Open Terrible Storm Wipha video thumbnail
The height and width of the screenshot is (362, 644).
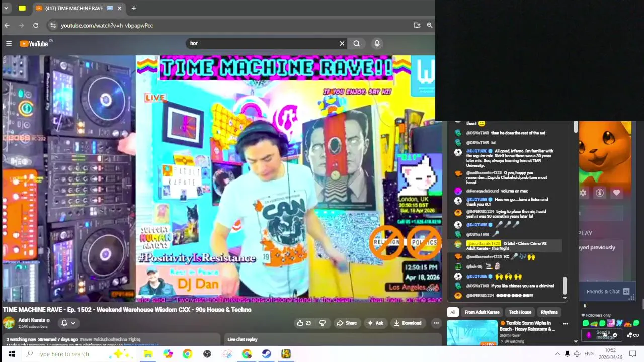point(472,333)
